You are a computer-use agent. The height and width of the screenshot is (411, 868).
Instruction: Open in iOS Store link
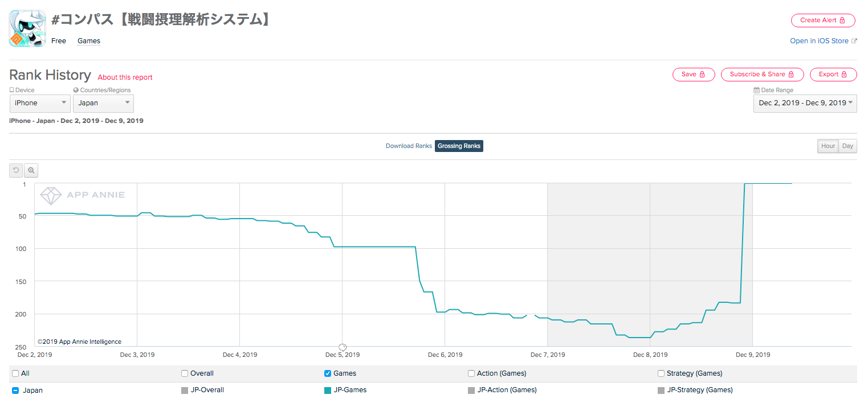click(x=823, y=41)
